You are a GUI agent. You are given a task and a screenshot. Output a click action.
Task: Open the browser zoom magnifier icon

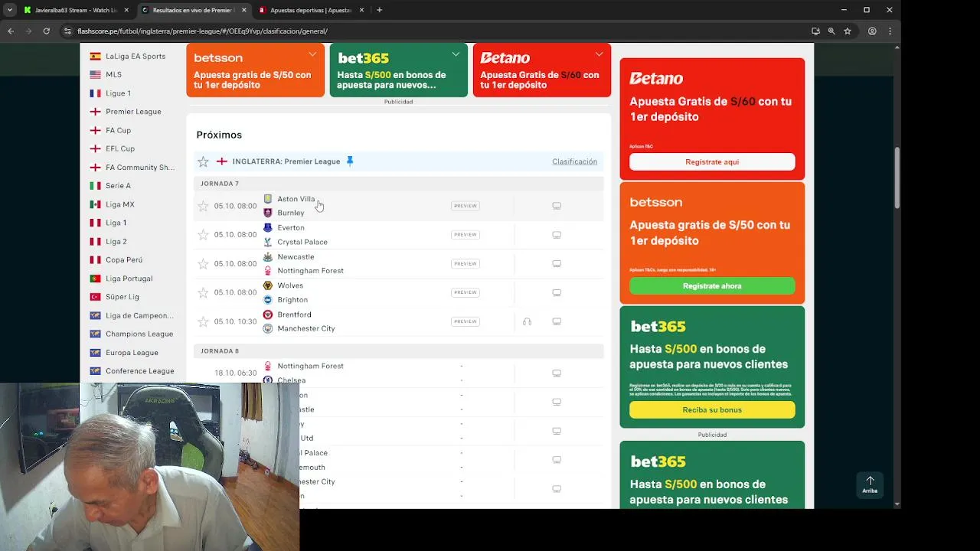831,31
